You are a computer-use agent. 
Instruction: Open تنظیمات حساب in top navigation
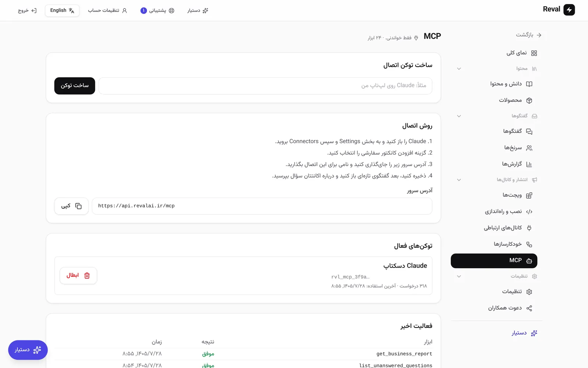click(107, 10)
